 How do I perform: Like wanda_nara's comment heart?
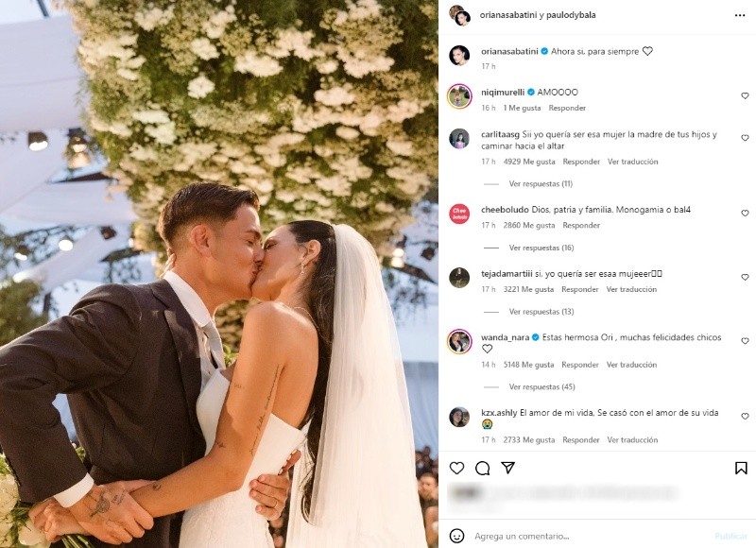745,341
